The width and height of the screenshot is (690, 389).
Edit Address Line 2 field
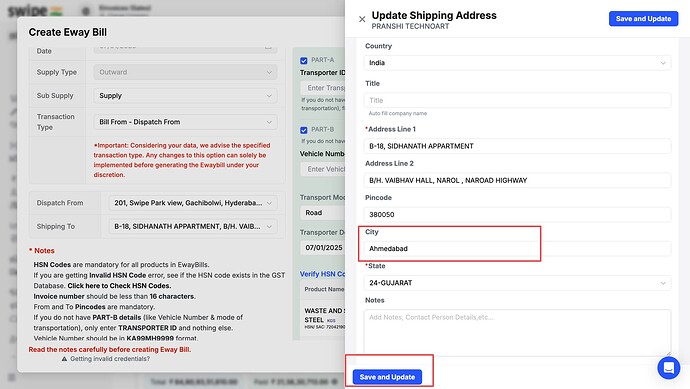(x=517, y=180)
